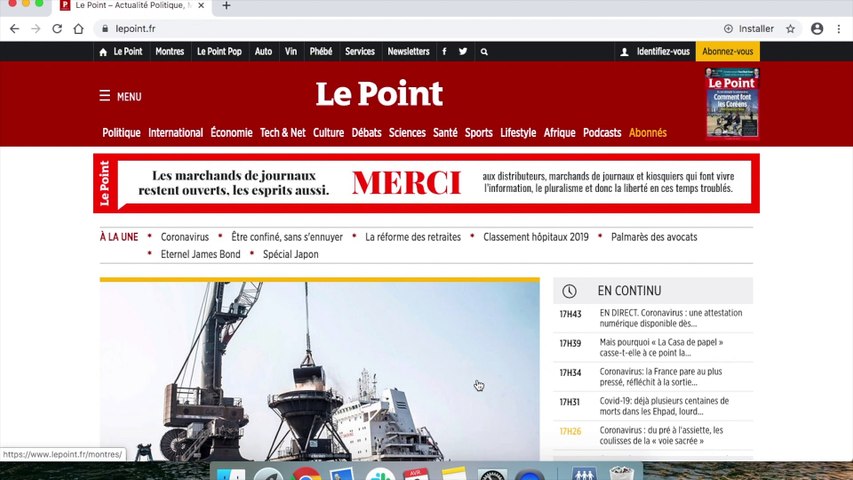Open the Débats section

tap(367, 133)
